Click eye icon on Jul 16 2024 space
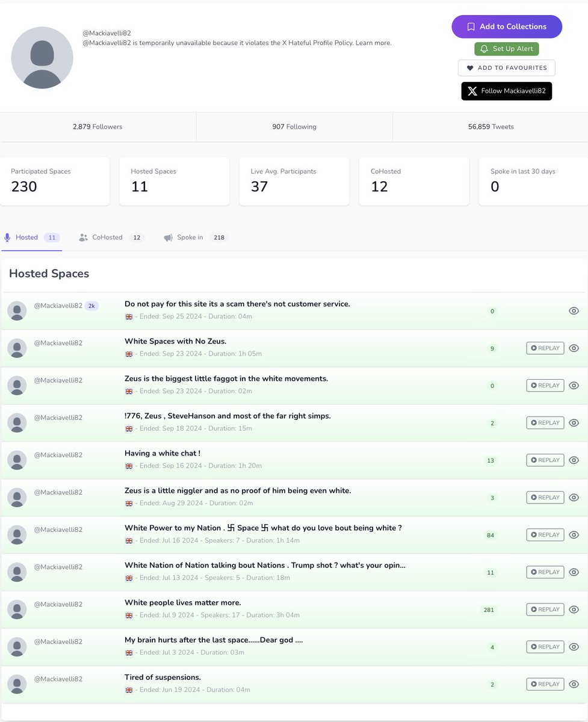The image size is (588, 722). (574, 535)
